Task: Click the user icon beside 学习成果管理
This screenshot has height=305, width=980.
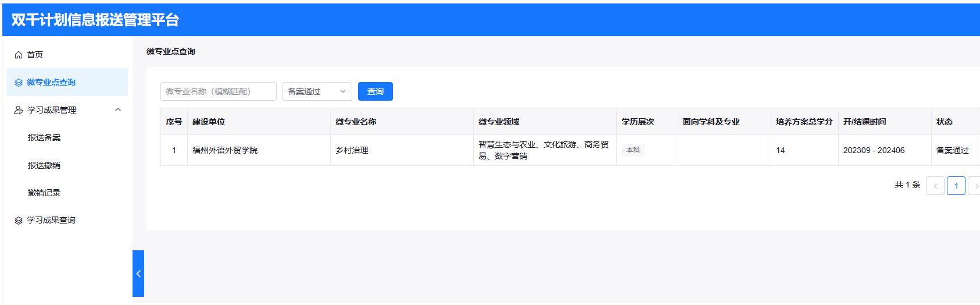Action: pos(19,110)
